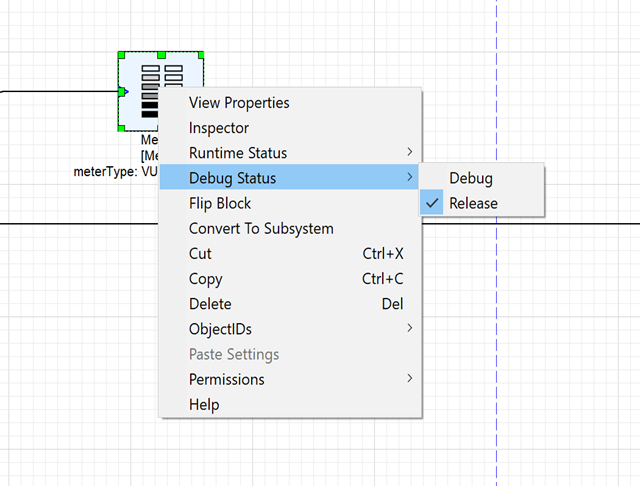640x486 pixels.
Task: Click the blue input port arrow on Meter block
Action: pyautogui.click(x=122, y=92)
